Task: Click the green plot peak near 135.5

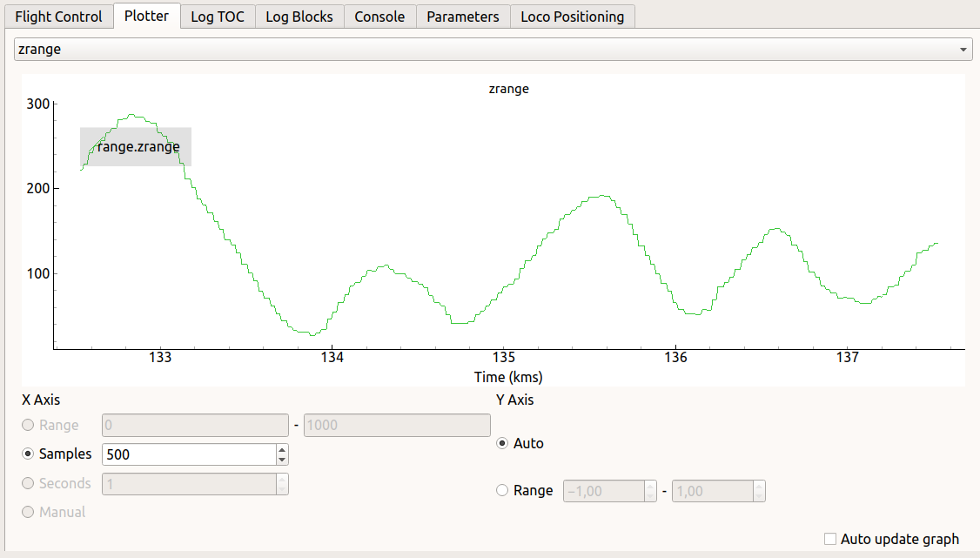Action: (x=601, y=196)
